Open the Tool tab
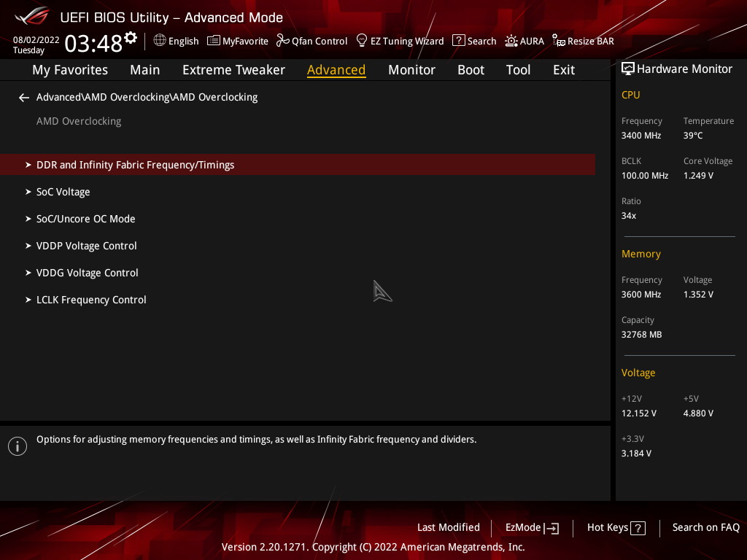This screenshot has height=560, width=747. 519,70
